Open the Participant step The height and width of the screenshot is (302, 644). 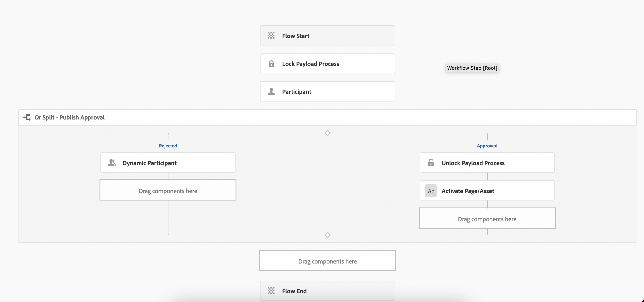coord(327,91)
